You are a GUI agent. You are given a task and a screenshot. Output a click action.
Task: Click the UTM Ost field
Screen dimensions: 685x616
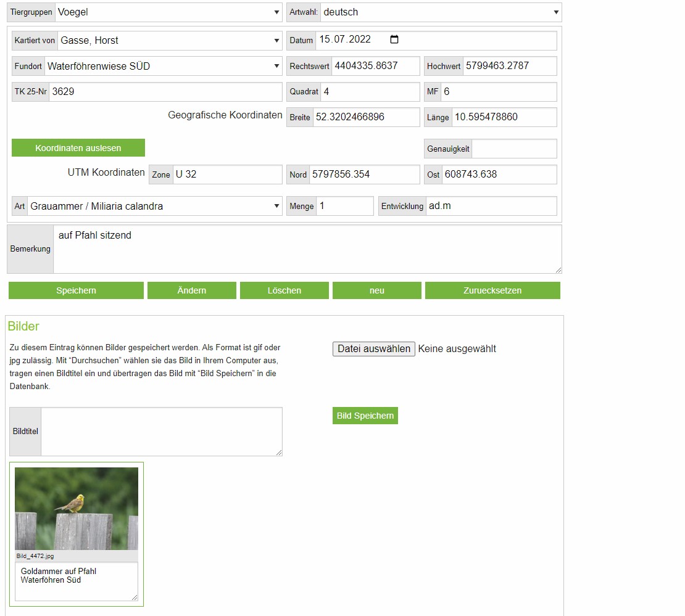pos(499,174)
